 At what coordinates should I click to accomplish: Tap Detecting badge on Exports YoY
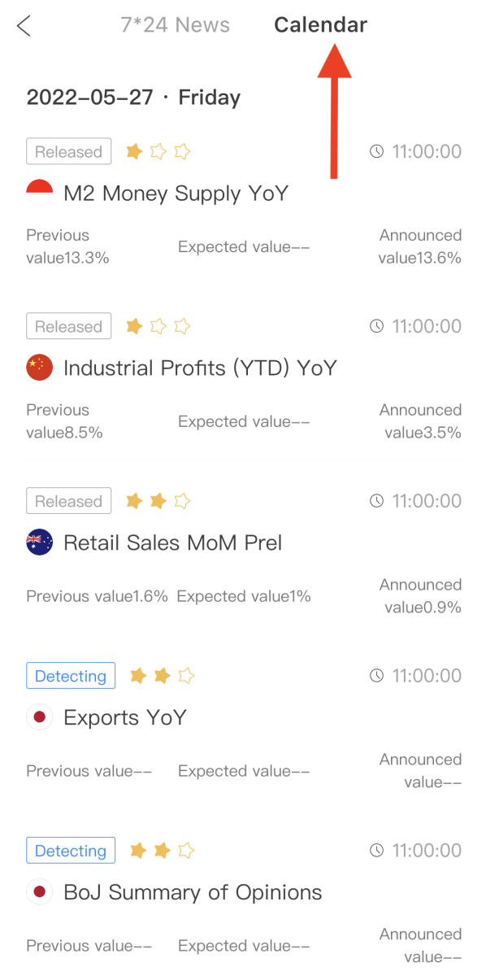click(71, 676)
